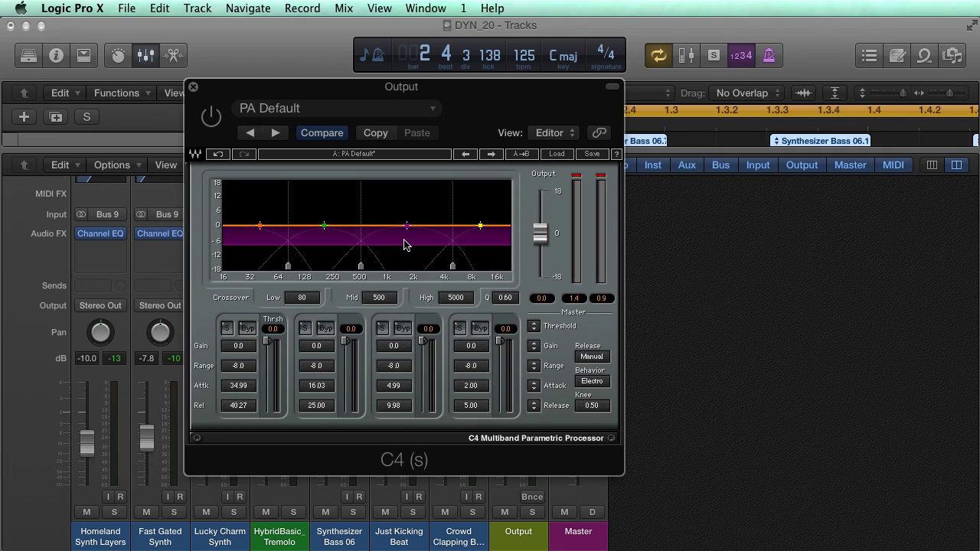Click the Copy button
The image size is (980, 551).
click(375, 132)
